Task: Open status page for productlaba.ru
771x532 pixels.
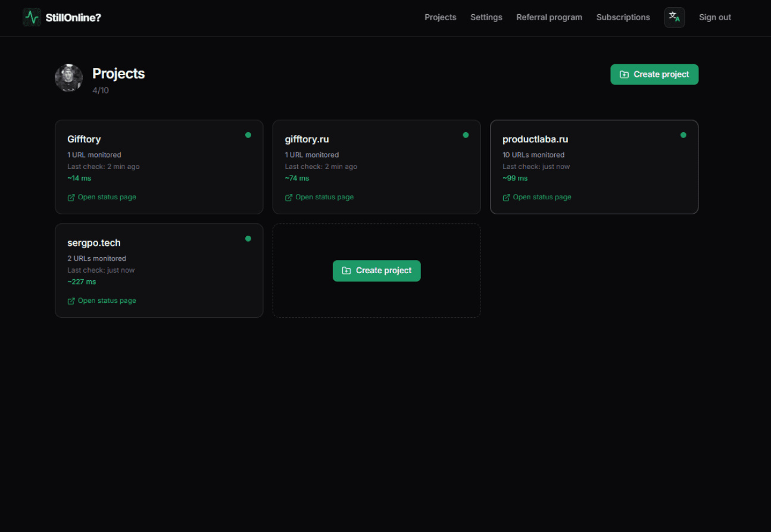Action: coord(537,197)
